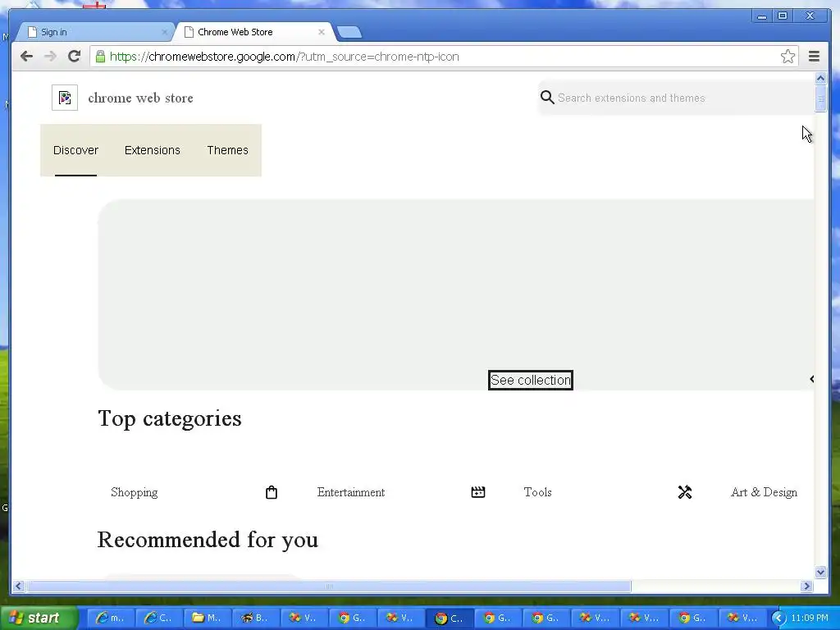Click the chrome web store title text
840x630 pixels.
pos(140,98)
